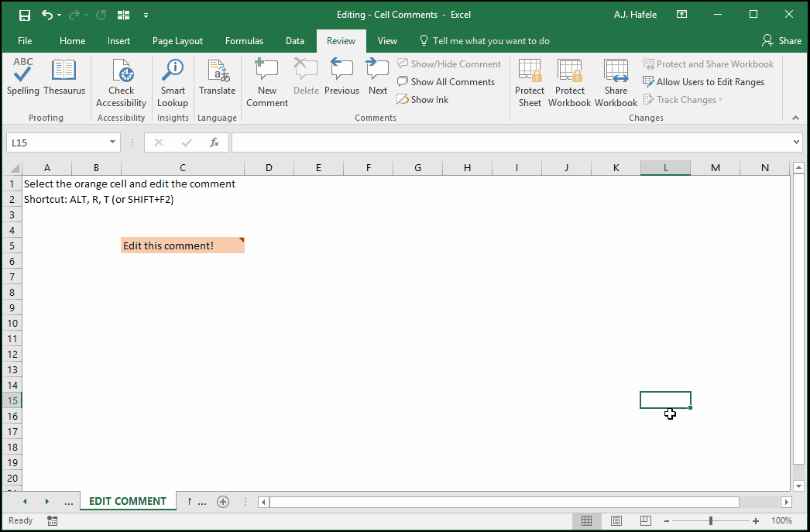
Task: Click cell with 'Select the orange cell' text
Action: coord(129,184)
